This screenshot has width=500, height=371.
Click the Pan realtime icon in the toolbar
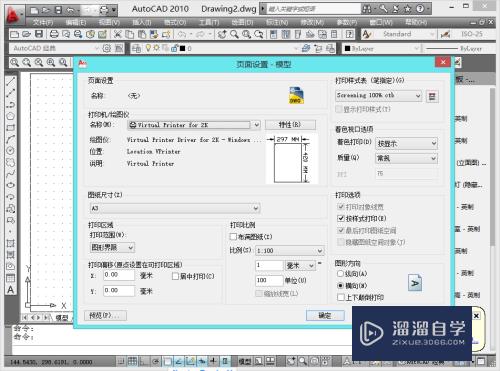click(222, 34)
